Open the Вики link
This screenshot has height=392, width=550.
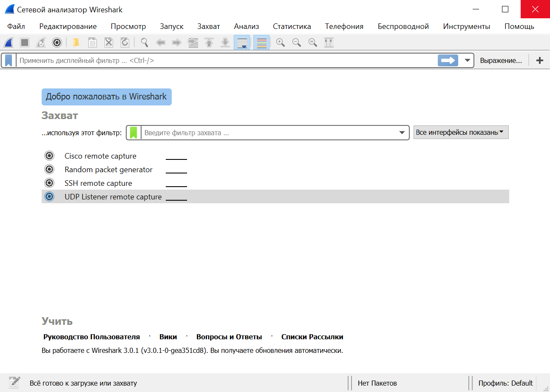(168, 337)
